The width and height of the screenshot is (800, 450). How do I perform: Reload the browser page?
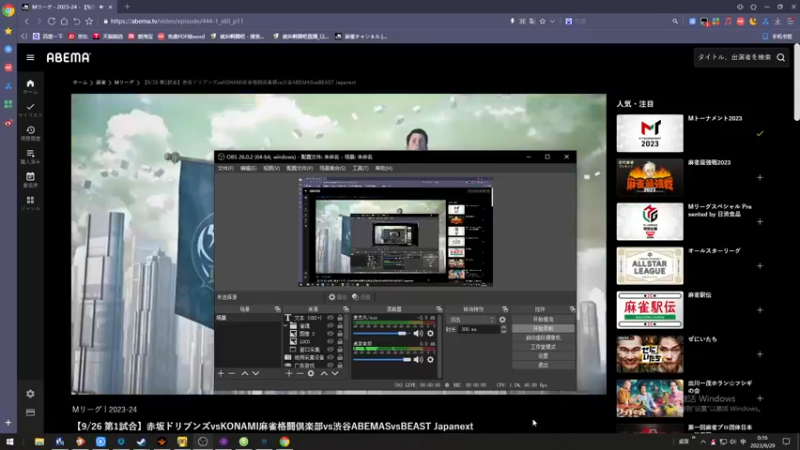(52, 21)
